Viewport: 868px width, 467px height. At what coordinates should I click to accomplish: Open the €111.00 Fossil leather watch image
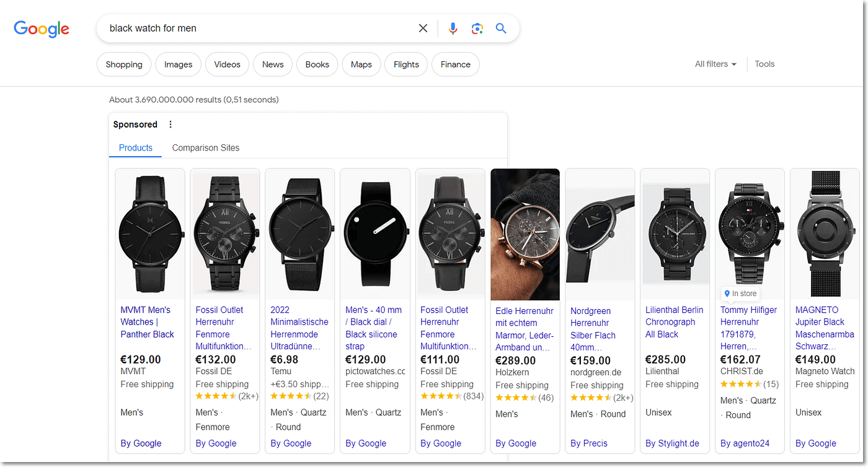(450, 235)
